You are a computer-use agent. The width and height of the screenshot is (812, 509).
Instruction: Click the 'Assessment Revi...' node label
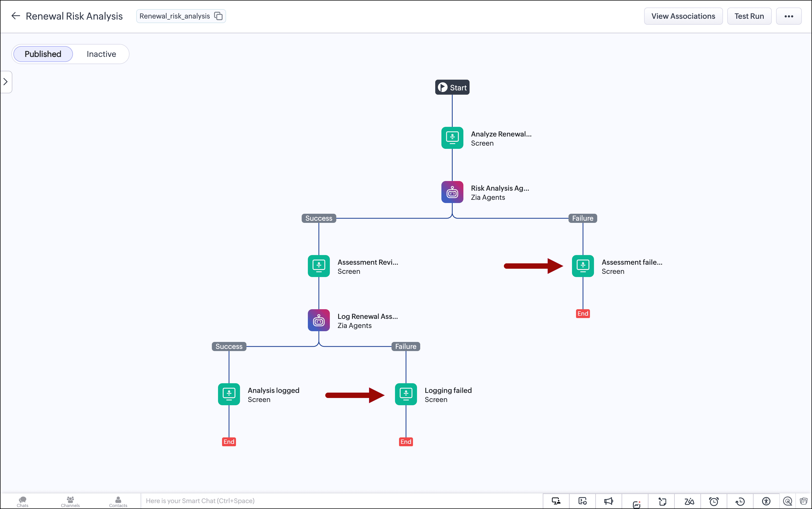coord(368,262)
